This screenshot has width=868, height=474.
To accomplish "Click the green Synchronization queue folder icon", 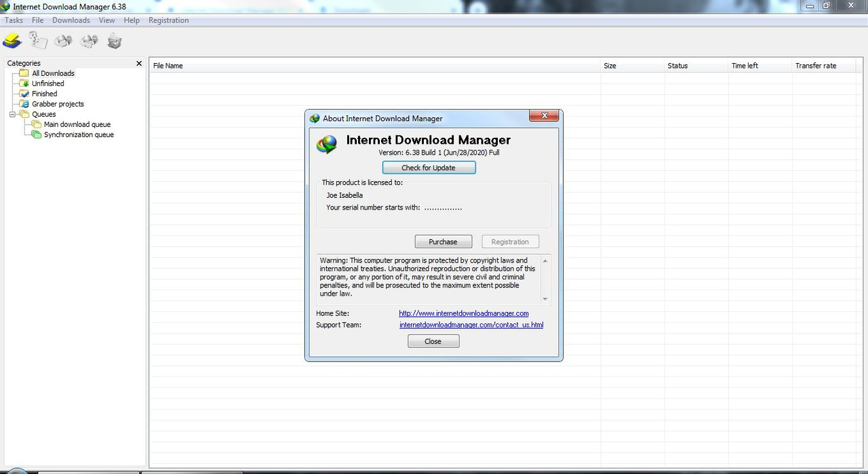I will point(37,134).
